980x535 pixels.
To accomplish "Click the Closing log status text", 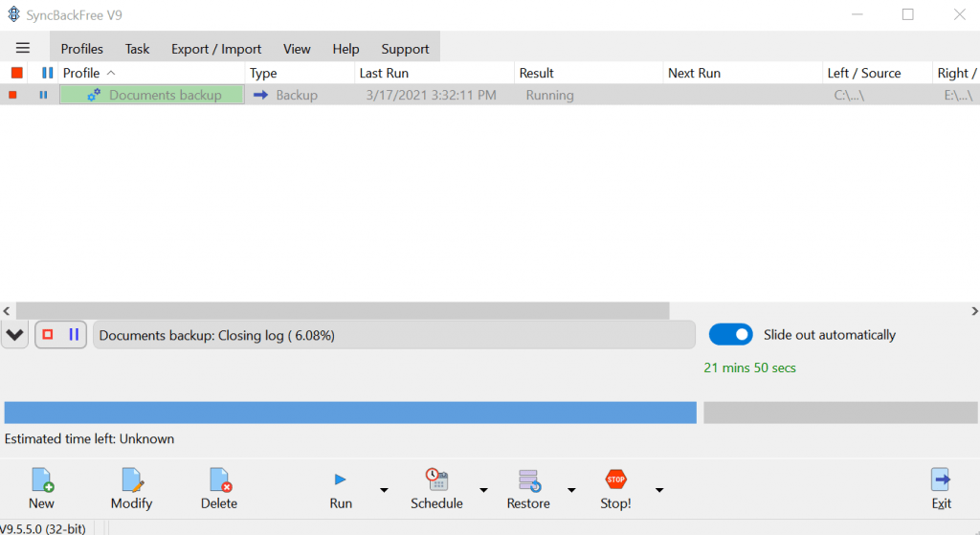I will coord(217,336).
